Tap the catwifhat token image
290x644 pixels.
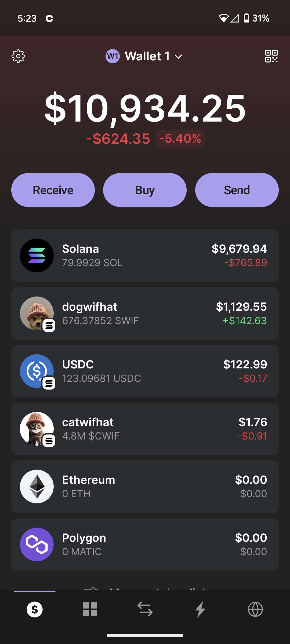(x=37, y=429)
